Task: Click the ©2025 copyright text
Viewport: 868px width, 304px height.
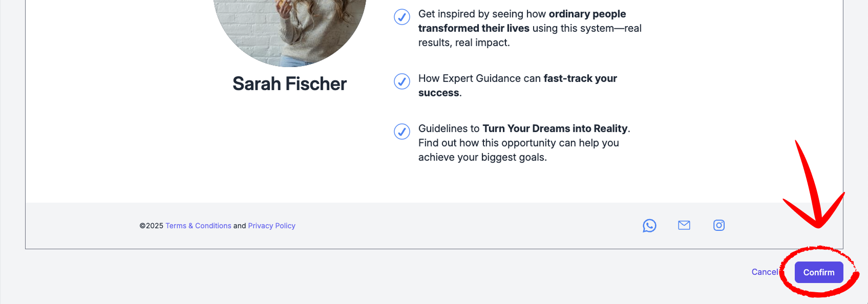Action: (x=152, y=226)
